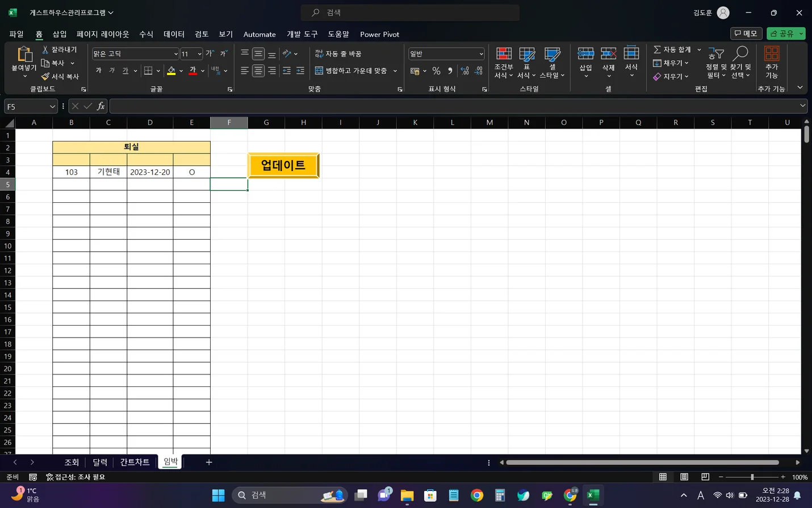The height and width of the screenshot is (508, 812).
Task: Open the number format dropdown (일반)
Action: point(481,54)
